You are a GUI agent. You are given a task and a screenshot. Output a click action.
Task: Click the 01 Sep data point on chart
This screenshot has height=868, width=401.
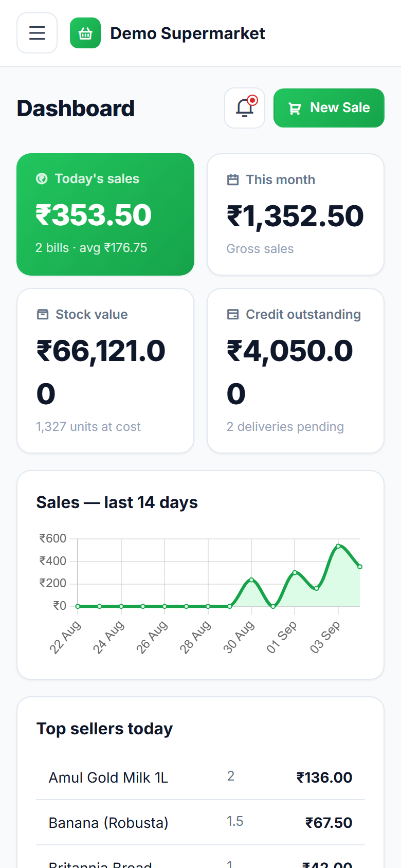pos(295,572)
